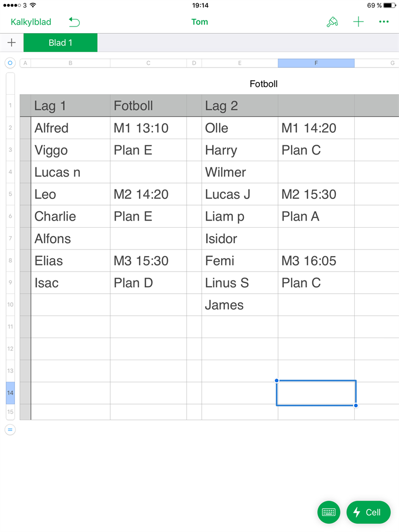The width and height of the screenshot is (399, 532).
Task: Tap the plus insert icon in the toolbar
Action: tap(359, 22)
